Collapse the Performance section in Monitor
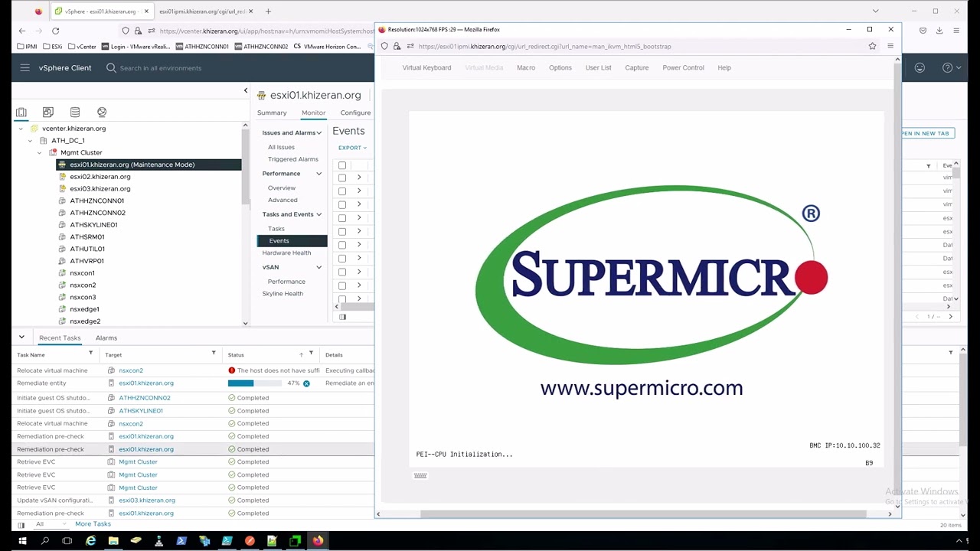 point(319,174)
